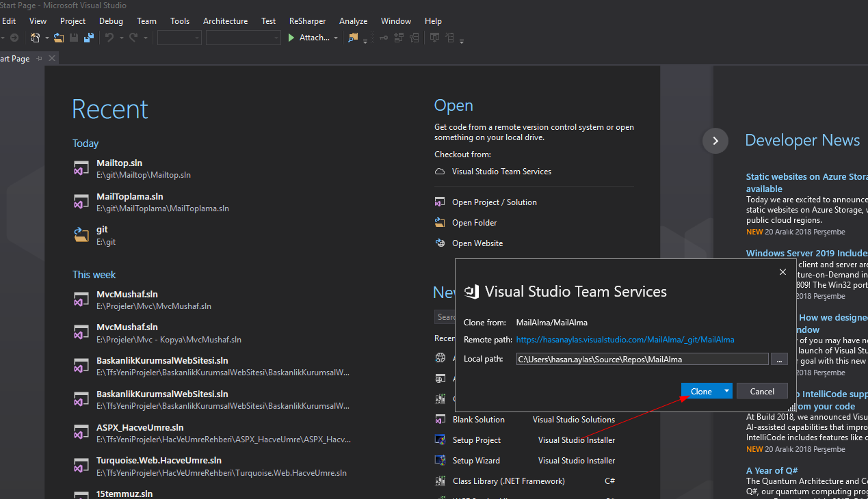Click the Save All toolbar icon
This screenshot has width=868, height=499.
tap(88, 38)
